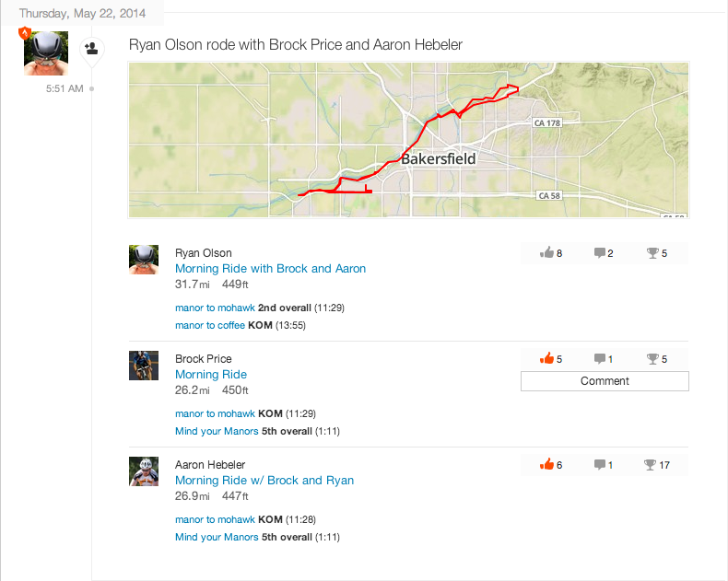The image size is (728, 581).
Task: Open Aaron Hebeler's avatar thumbnail
Action: pos(144,471)
